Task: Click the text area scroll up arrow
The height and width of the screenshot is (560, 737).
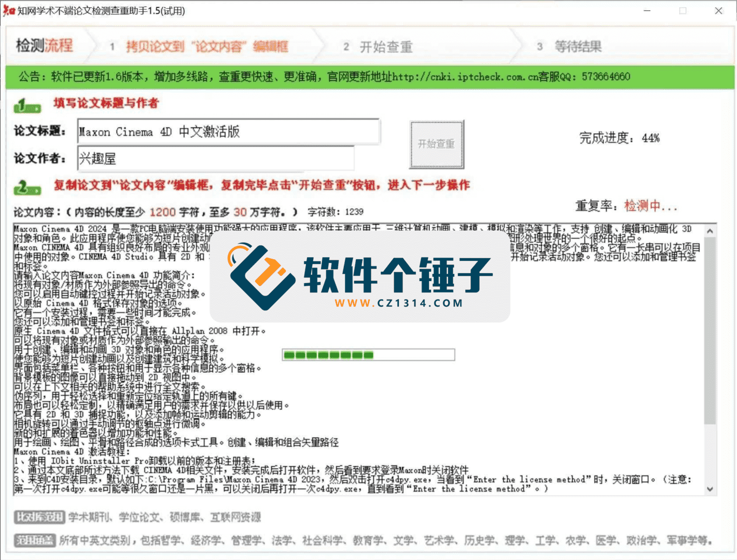Action: coord(710,231)
